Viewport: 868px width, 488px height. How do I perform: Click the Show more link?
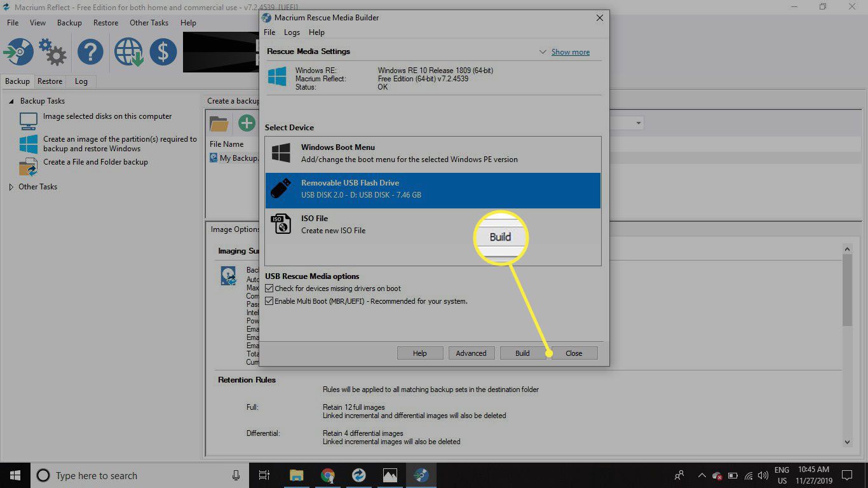tap(570, 52)
